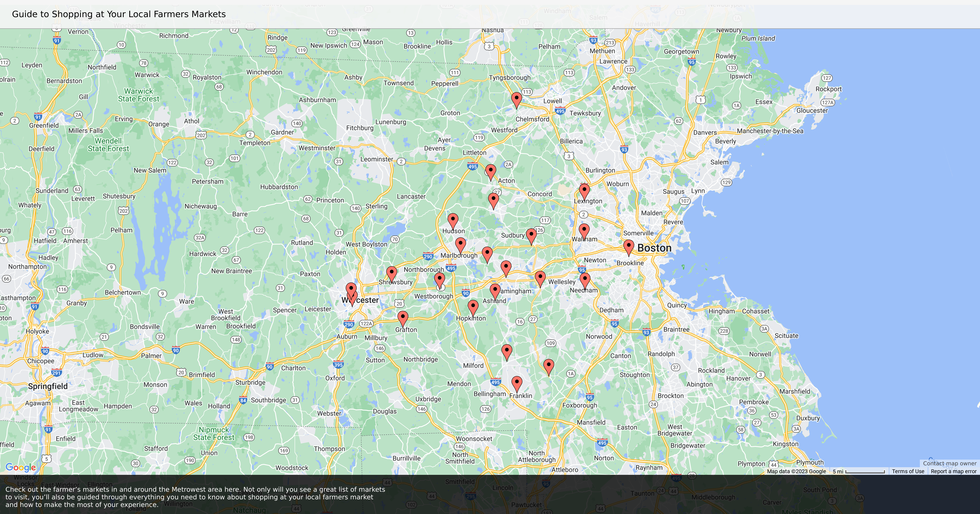Select the Wellesley market pin
Viewport: 980px width, 514px height.
(x=540, y=279)
